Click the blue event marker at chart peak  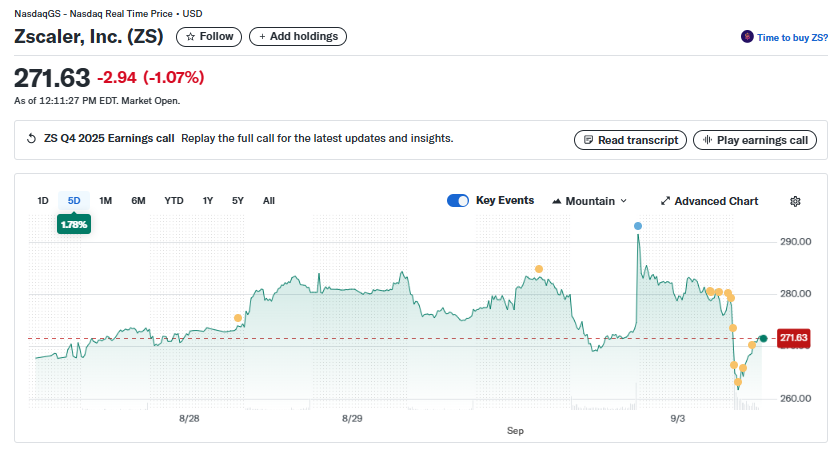pos(638,226)
